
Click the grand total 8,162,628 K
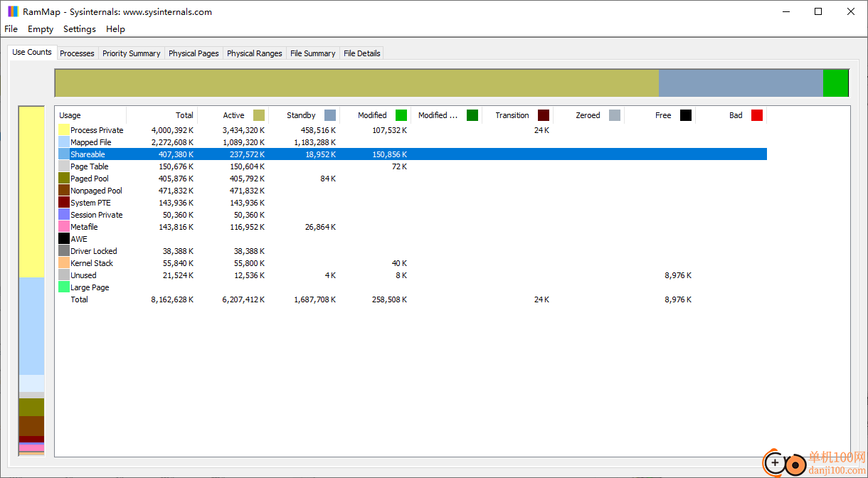click(x=172, y=299)
